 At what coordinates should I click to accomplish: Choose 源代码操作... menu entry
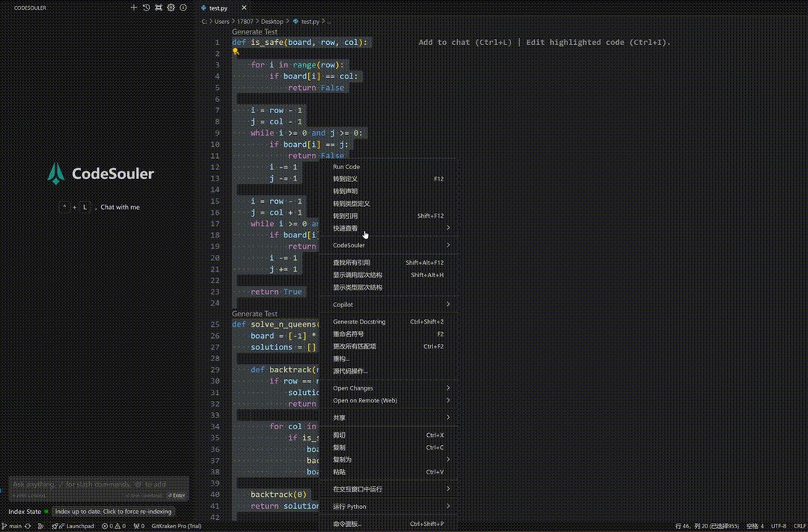pyautogui.click(x=389, y=372)
